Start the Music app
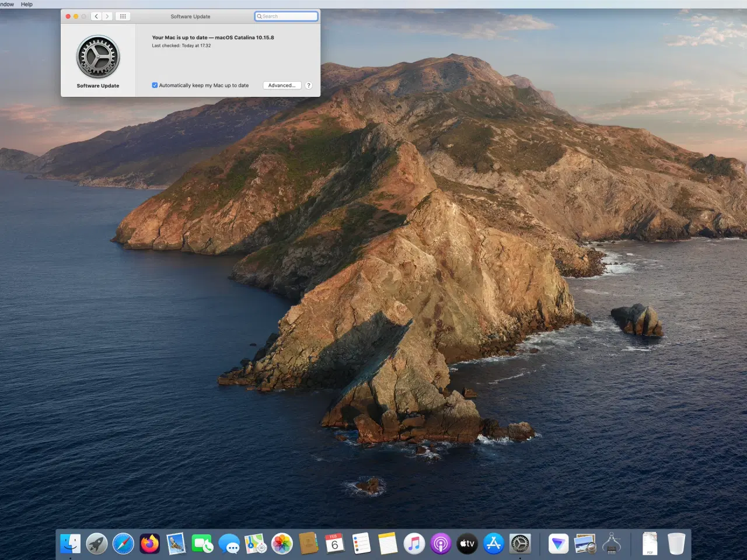 click(415, 543)
